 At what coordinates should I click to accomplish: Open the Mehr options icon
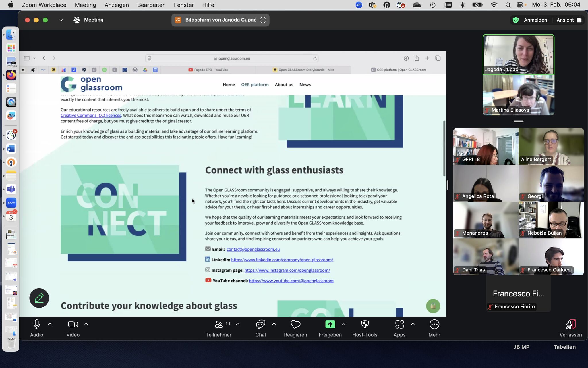(x=434, y=325)
